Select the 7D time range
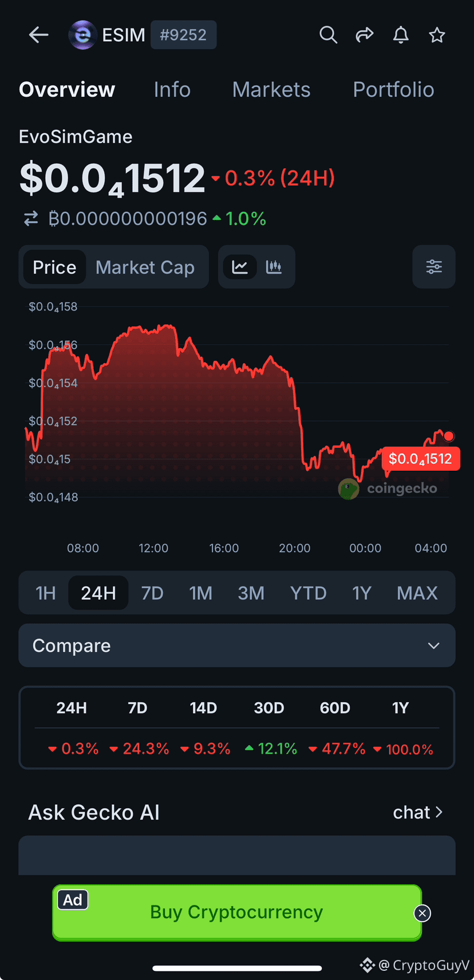The height and width of the screenshot is (980, 474). coord(152,593)
